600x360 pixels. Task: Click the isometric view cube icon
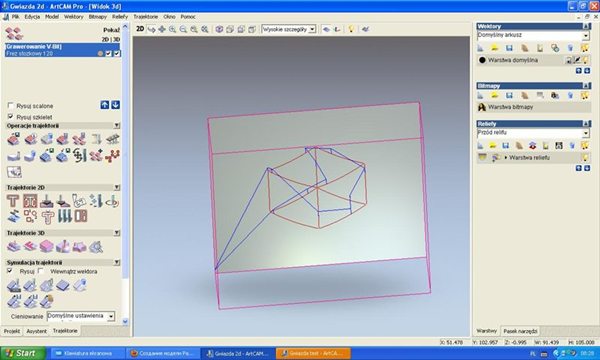coord(219,29)
